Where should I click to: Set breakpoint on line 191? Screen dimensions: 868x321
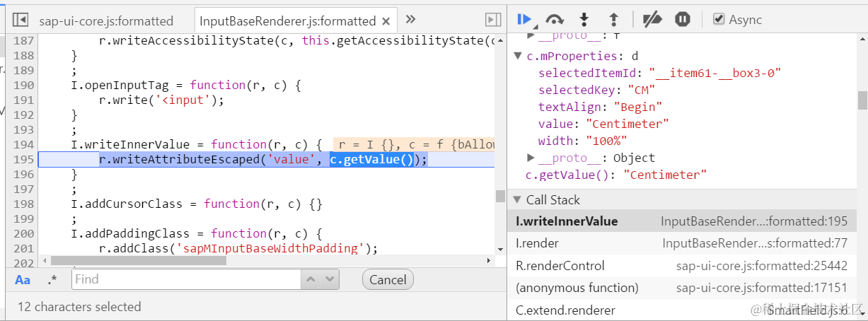(x=23, y=100)
